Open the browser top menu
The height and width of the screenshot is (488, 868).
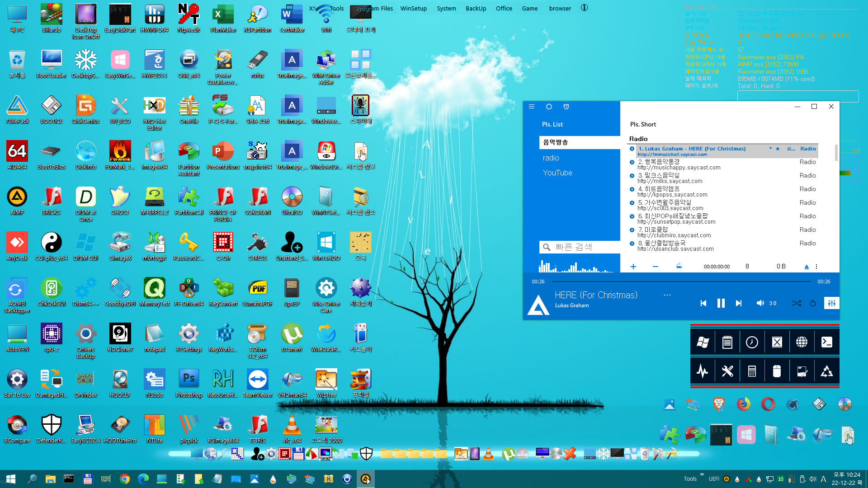[560, 8]
